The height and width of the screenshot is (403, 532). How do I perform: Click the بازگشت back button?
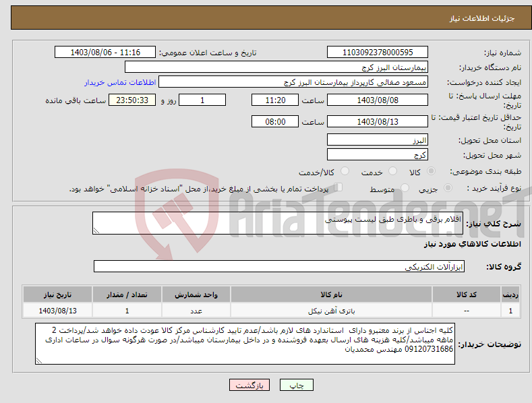[x=249, y=385]
